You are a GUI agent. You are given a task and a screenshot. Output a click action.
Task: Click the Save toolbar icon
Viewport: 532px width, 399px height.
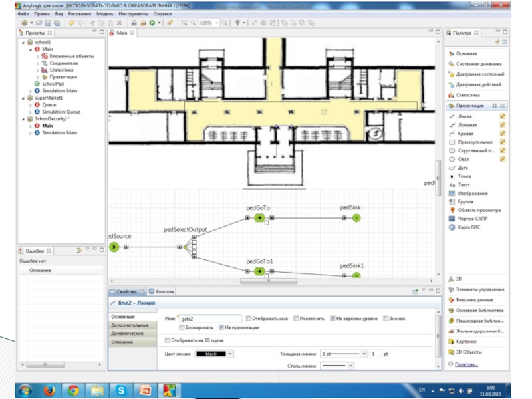tap(48, 23)
